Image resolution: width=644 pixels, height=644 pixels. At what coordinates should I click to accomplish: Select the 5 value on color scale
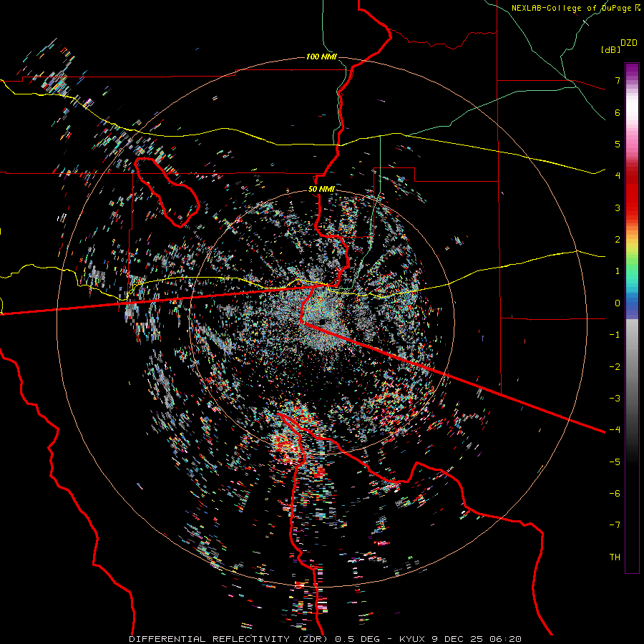618,144
